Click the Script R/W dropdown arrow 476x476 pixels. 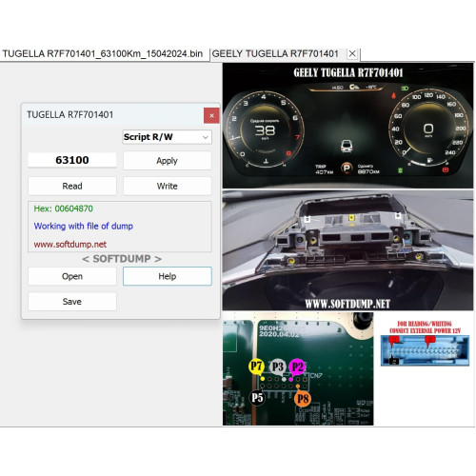point(206,137)
